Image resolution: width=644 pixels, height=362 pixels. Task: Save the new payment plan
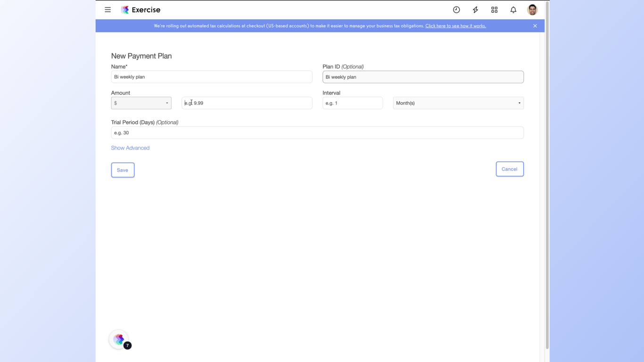click(123, 170)
